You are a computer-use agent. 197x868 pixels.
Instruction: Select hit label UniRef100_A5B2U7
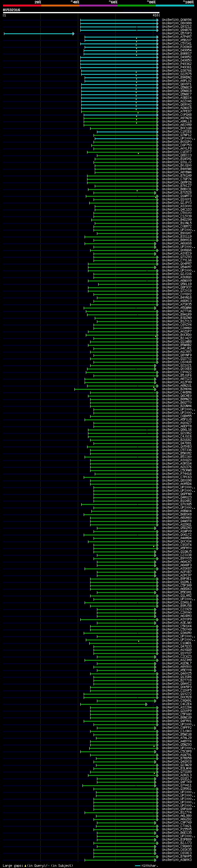[177, 40]
